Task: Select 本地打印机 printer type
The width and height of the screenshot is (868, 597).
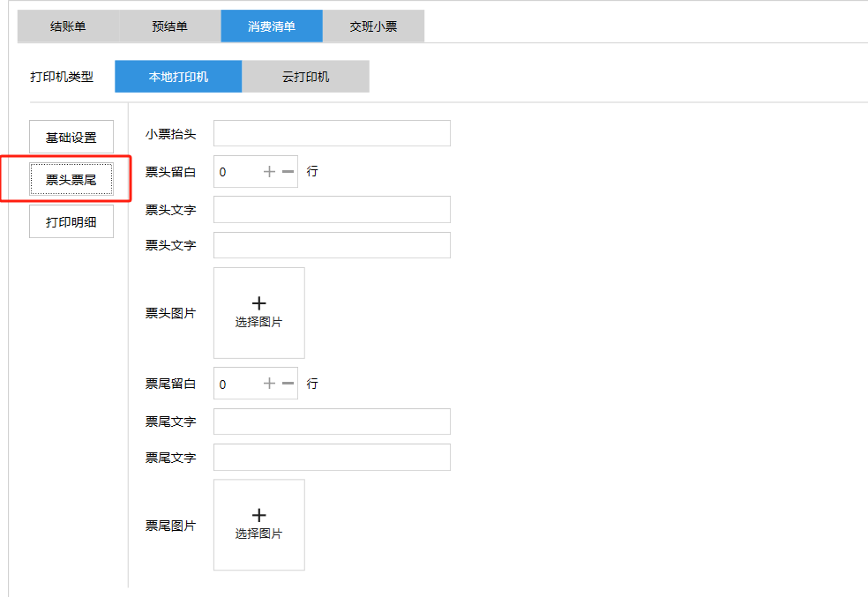Action: click(178, 77)
